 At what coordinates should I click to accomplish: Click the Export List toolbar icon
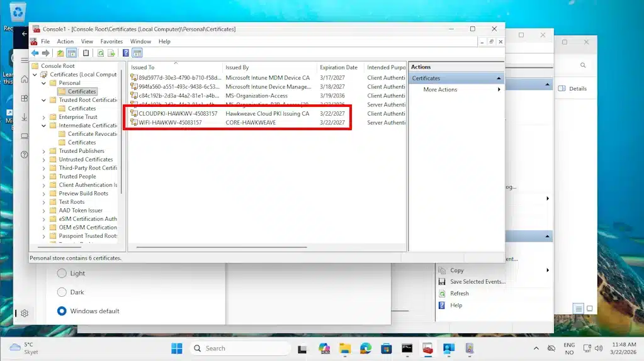click(111, 53)
